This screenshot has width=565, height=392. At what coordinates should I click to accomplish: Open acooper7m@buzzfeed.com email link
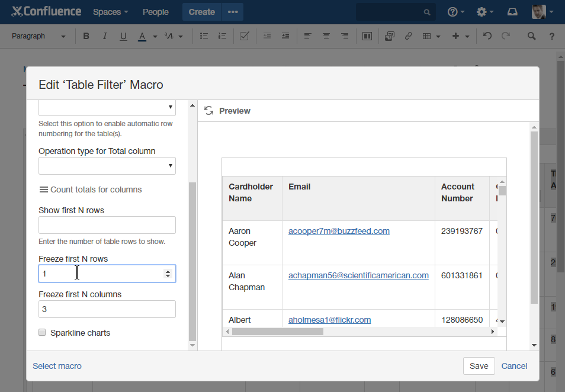pos(338,231)
